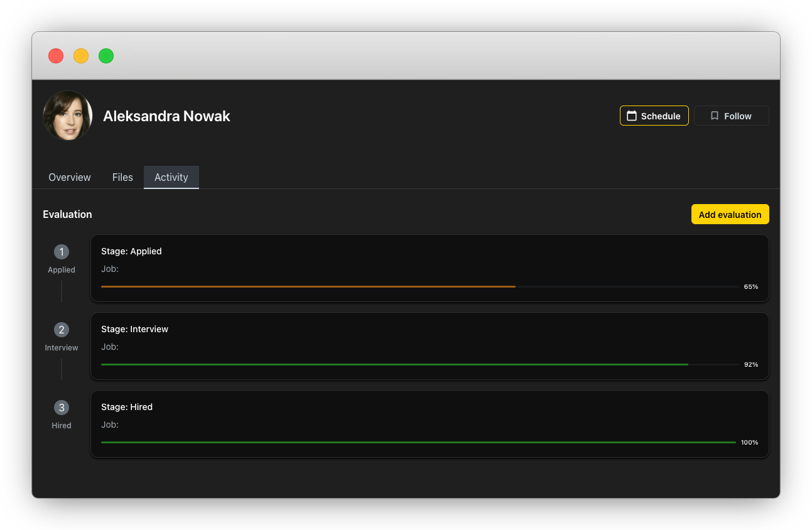Open the Files tab

(122, 177)
